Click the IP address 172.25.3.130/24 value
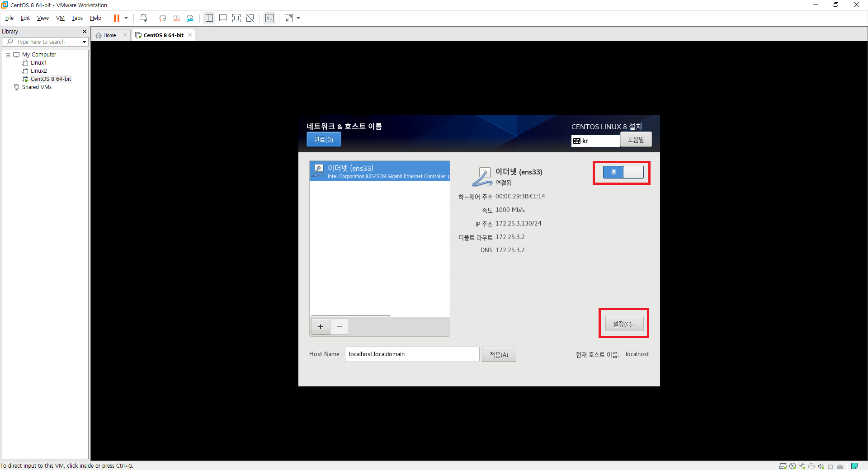Image resolution: width=868 pixels, height=470 pixels. click(x=518, y=223)
